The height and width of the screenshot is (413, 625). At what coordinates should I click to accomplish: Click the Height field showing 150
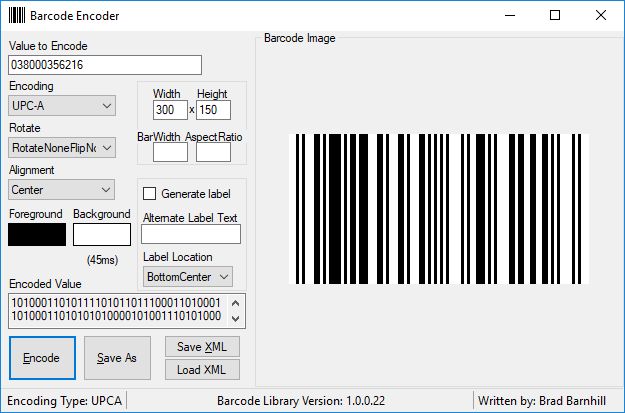coord(213,110)
